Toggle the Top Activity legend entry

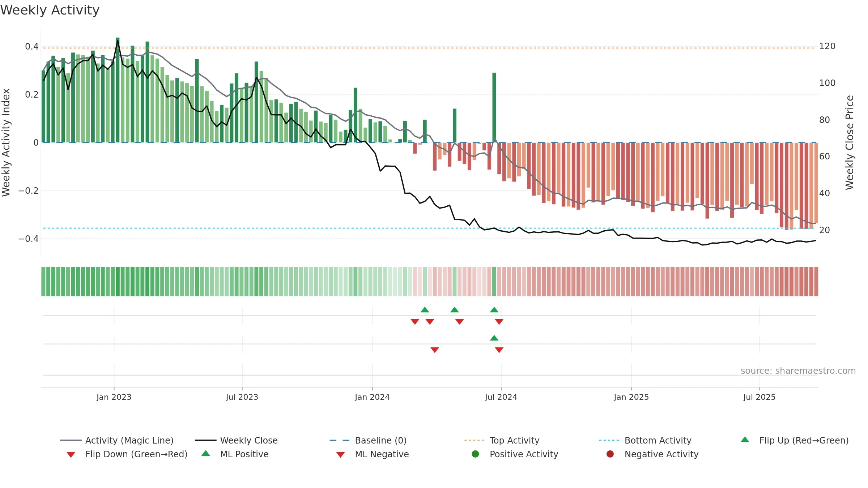(x=502, y=440)
